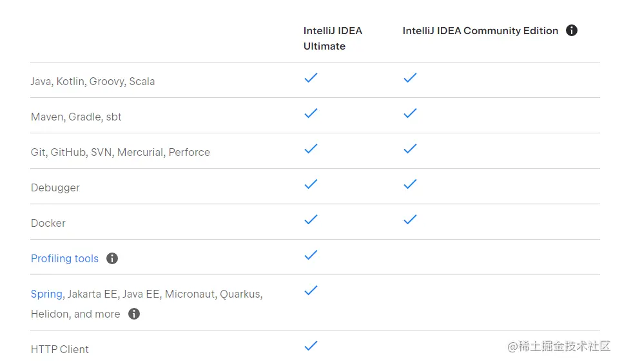Click Community Edition checkmark in Git, GitHub row
Viewport: 622px width, 364px height.
click(410, 149)
